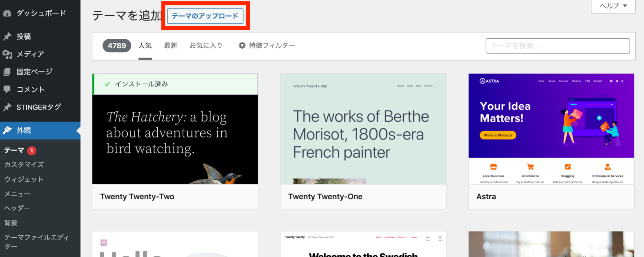
Task: Click the pin icon beside 投稿
Action: pyautogui.click(x=7, y=36)
